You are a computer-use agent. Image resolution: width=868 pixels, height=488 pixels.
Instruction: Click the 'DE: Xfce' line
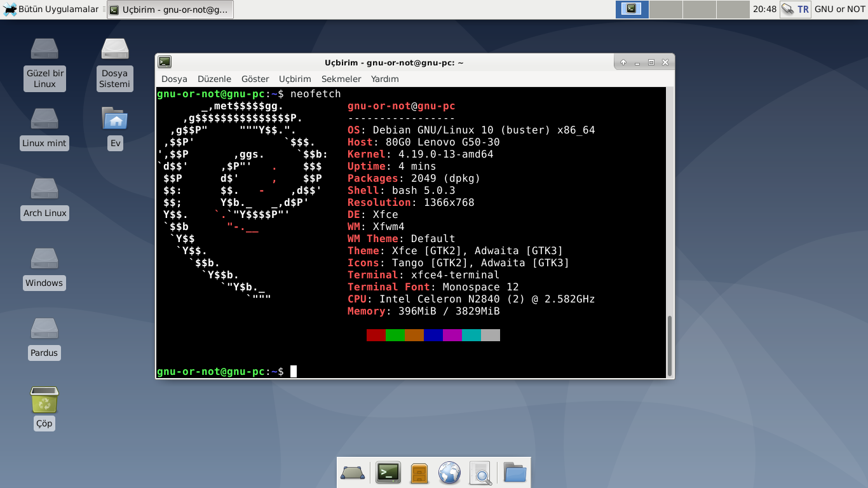373,215
